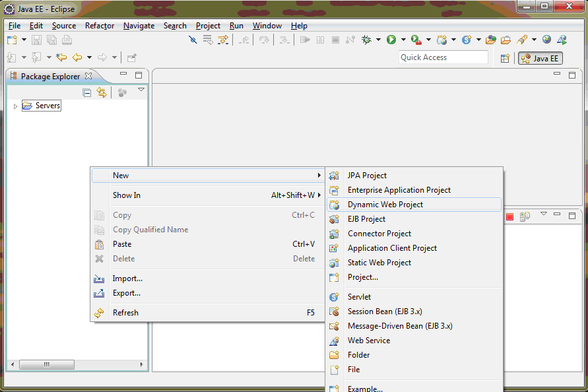Click the Open Task folder toolbar icon
The height and width of the screenshot is (392, 588).
pyautogui.click(x=506, y=40)
